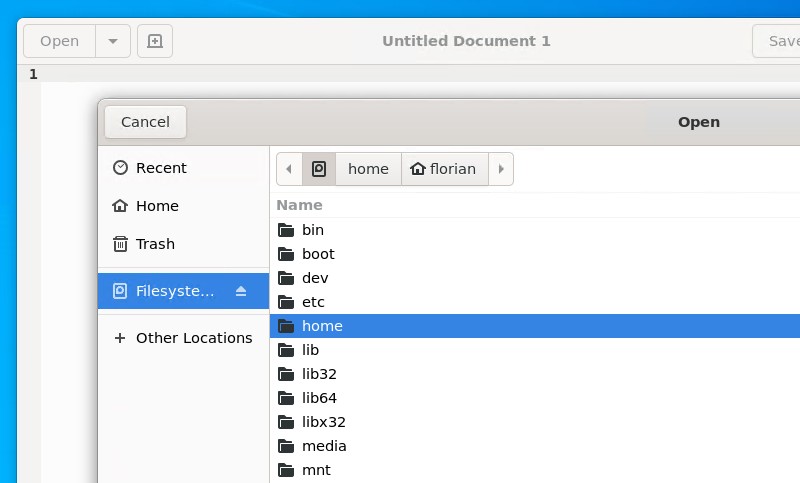The image size is (800, 483).
Task: Click the clock icon for Recent
Action: (120, 168)
